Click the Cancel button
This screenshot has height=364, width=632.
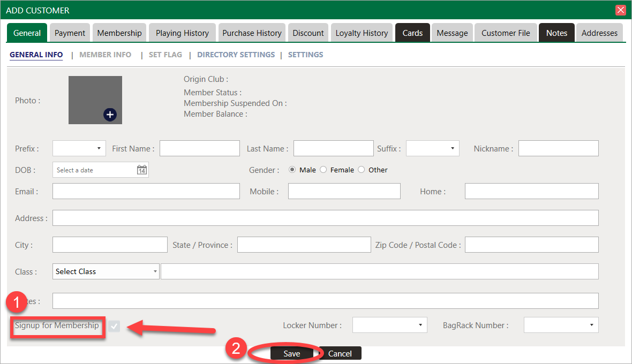coord(340,353)
